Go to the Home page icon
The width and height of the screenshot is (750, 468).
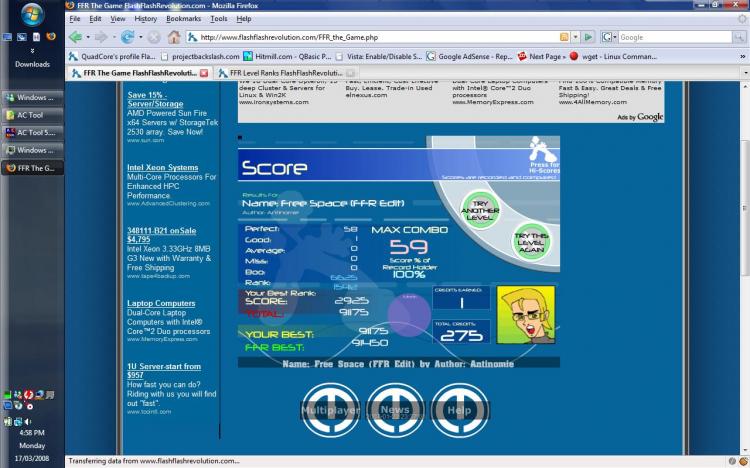pos(174,37)
